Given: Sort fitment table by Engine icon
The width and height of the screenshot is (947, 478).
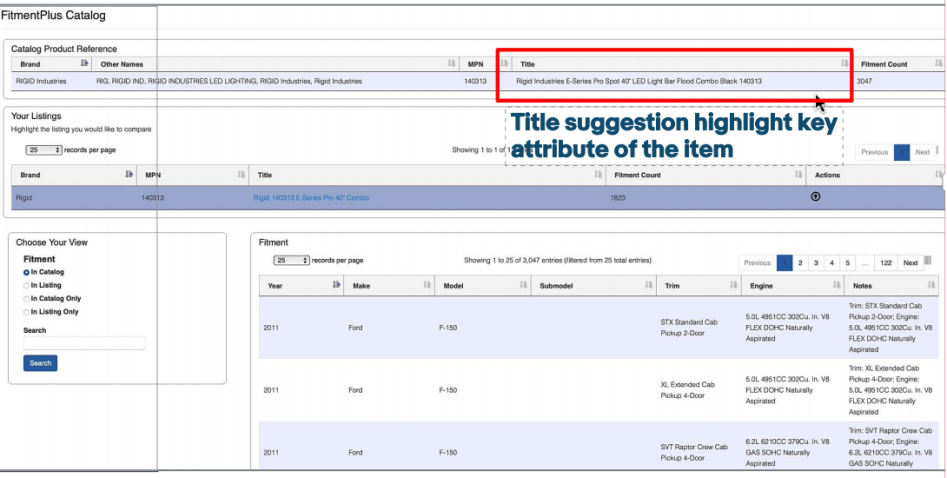Looking at the screenshot, I should [x=837, y=285].
